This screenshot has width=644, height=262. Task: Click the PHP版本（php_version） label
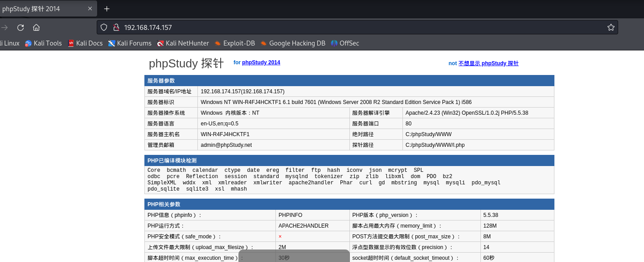pyautogui.click(x=385, y=215)
